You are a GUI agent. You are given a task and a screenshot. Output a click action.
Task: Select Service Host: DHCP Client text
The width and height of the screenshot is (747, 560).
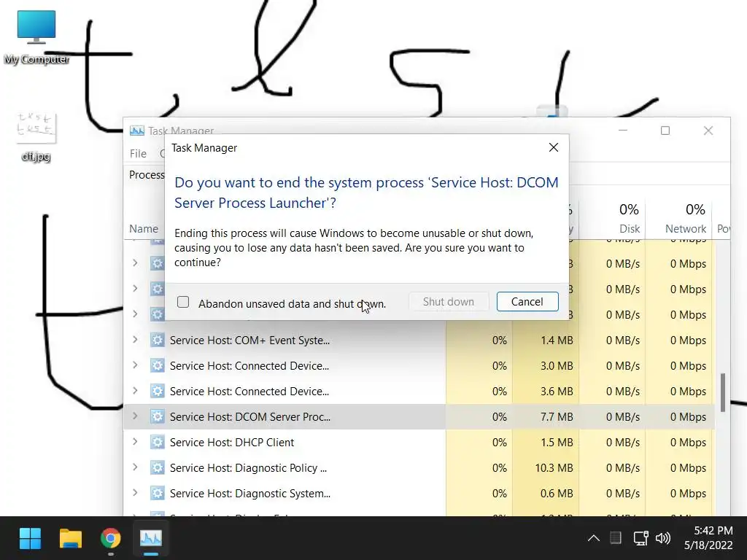[232, 443]
